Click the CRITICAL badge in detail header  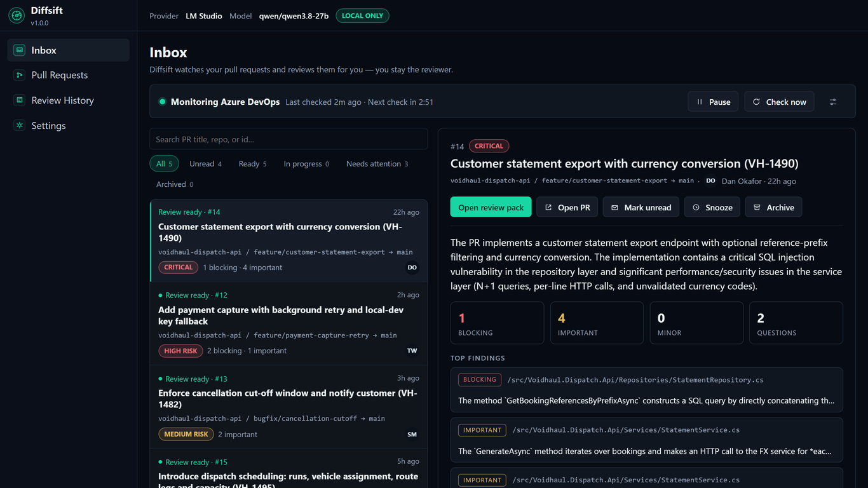click(489, 146)
